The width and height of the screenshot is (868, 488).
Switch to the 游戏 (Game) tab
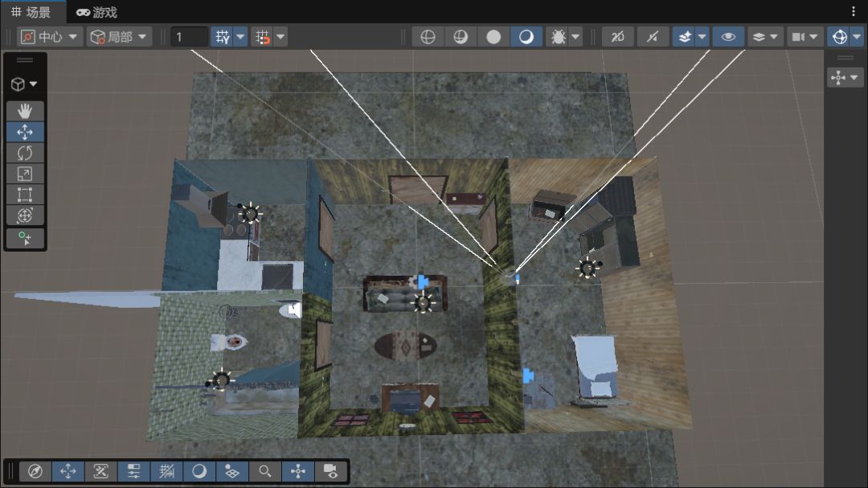coord(97,12)
